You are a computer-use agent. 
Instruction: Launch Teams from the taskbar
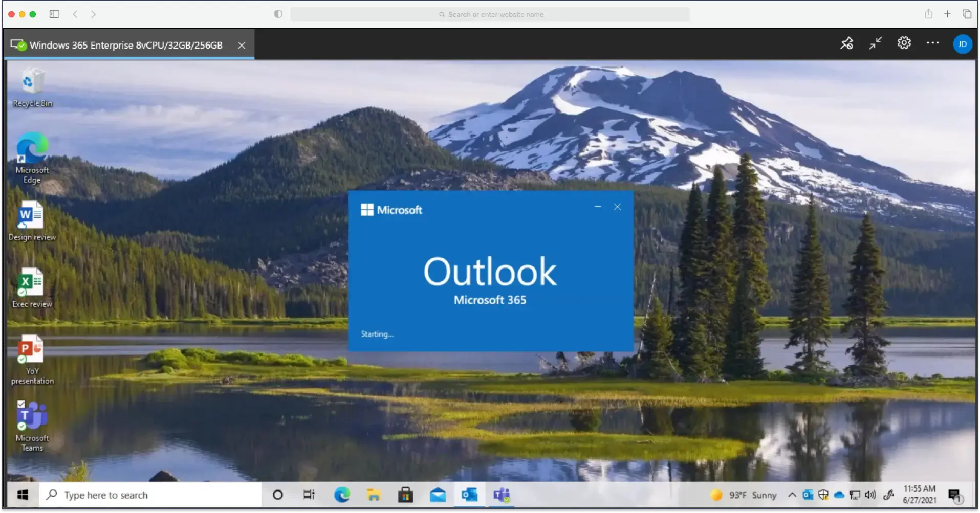coord(502,495)
